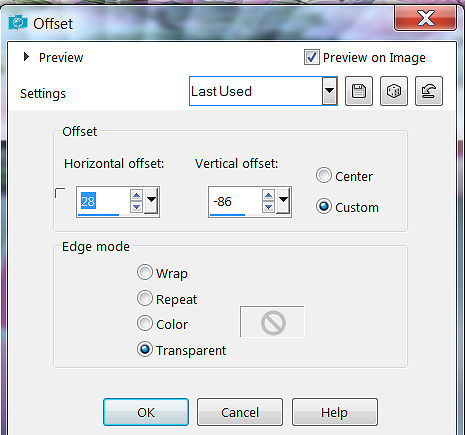The image size is (465, 435).
Task: Click the Vertical offset value field
Action: [235, 202]
